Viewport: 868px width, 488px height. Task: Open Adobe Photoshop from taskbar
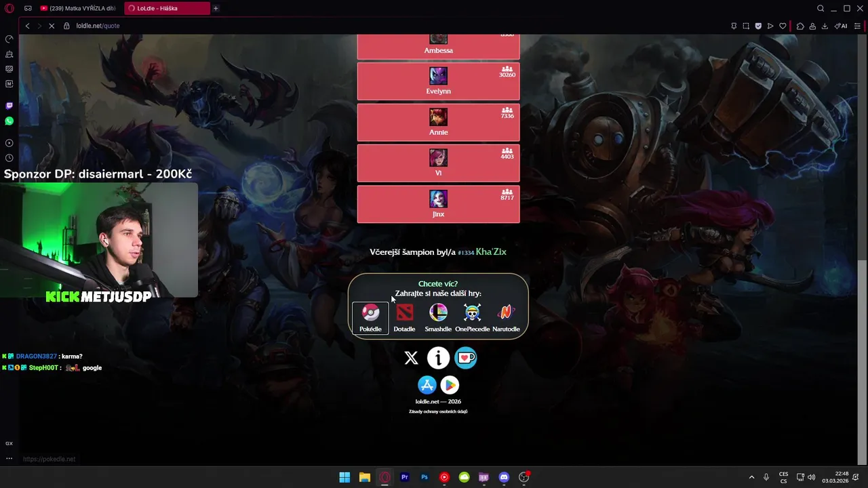click(x=425, y=477)
